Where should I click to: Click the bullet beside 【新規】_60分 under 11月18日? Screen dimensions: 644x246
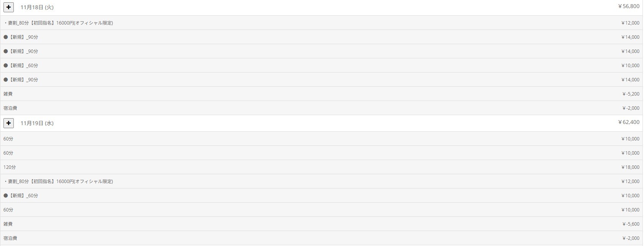6,66
